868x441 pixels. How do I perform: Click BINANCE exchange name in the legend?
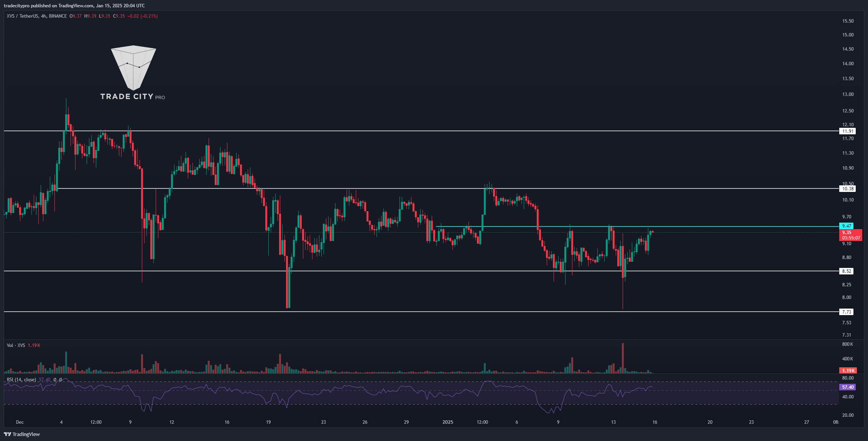58,16
